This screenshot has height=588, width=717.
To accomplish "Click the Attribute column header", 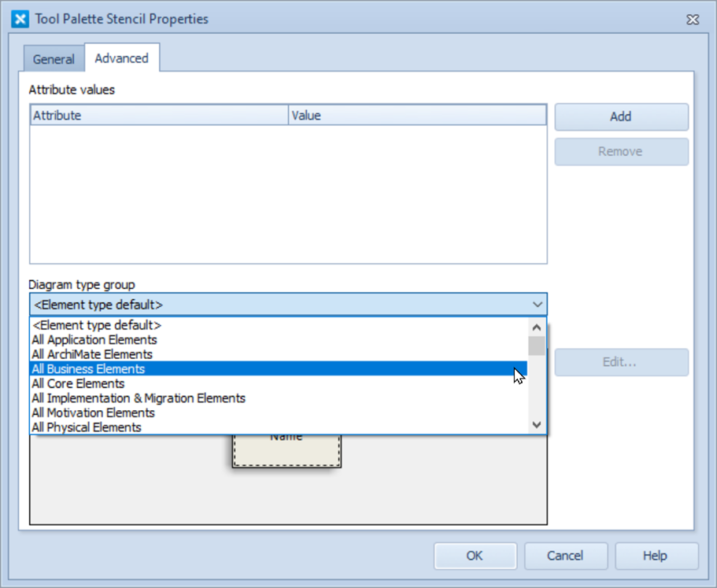I will click(x=159, y=115).
